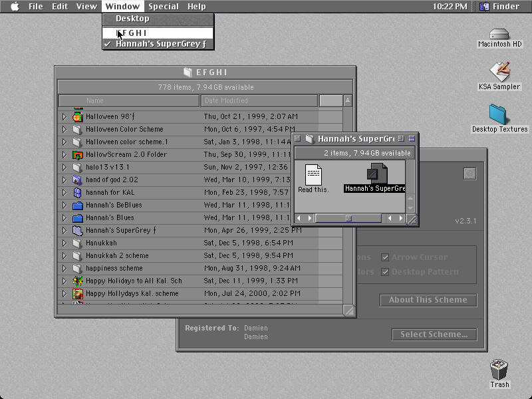Choose EFGHI in the Window menu
This screenshot has height=399, width=532.
158,33
